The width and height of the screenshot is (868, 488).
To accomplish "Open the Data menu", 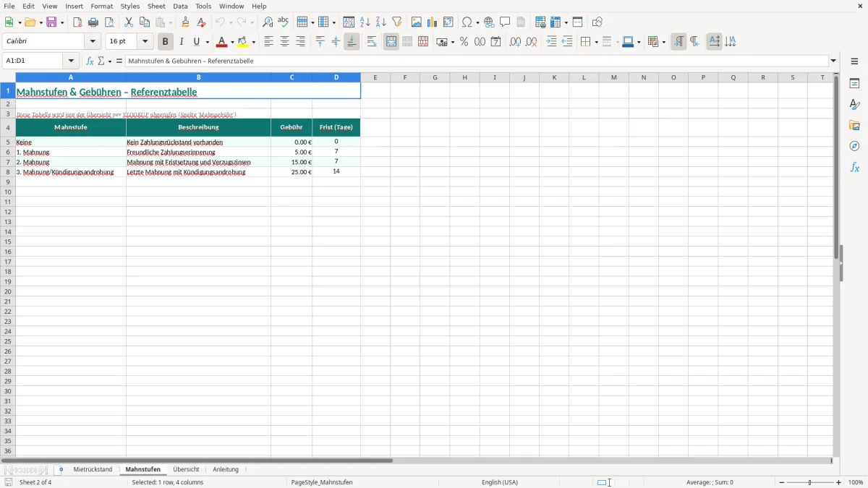I will [x=180, y=6].
